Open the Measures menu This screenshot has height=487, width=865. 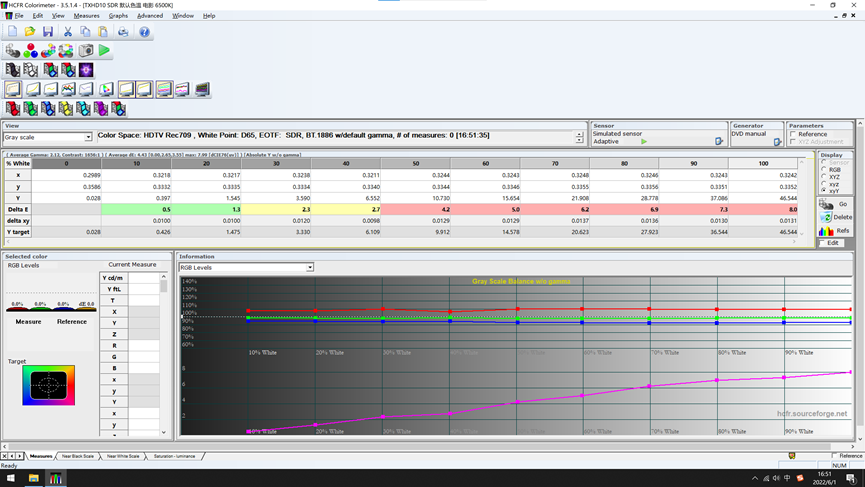86,16
